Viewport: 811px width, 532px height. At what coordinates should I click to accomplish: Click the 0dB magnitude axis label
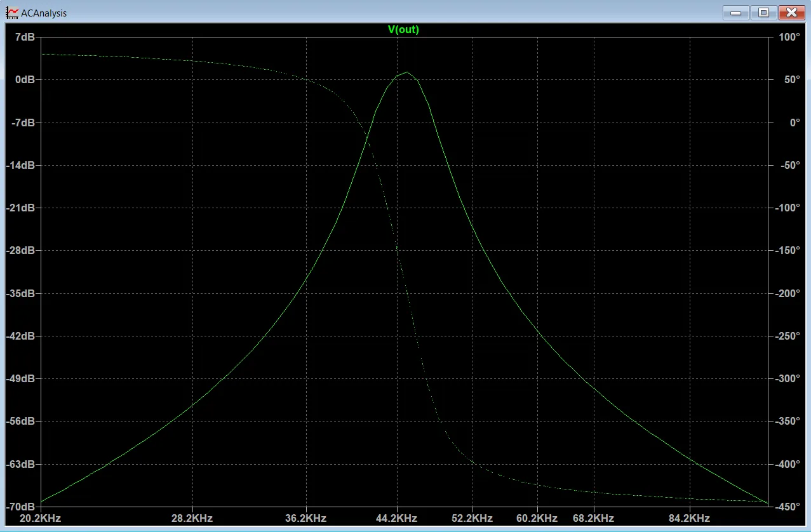pos(25,79)
